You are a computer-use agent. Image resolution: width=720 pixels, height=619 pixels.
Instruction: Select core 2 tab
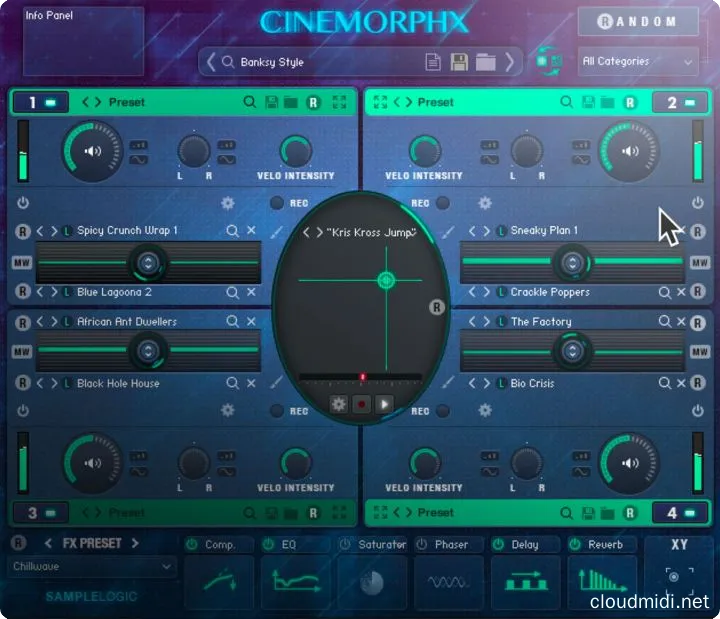[x=678, y=102]
